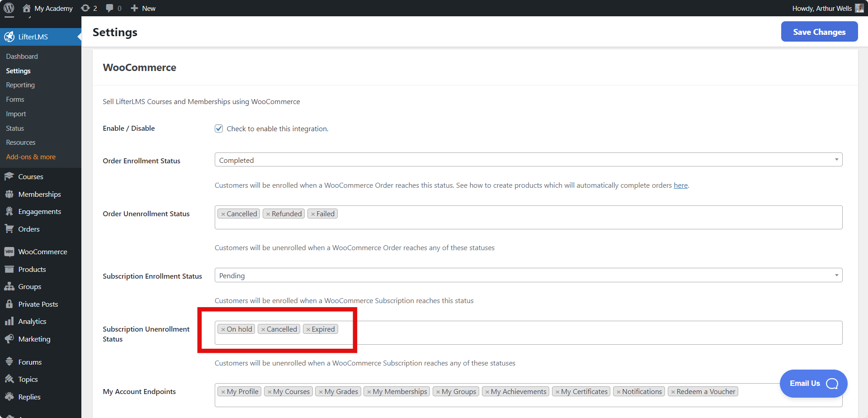Click the Courses graduation cap icon

(x=9, y=176)
